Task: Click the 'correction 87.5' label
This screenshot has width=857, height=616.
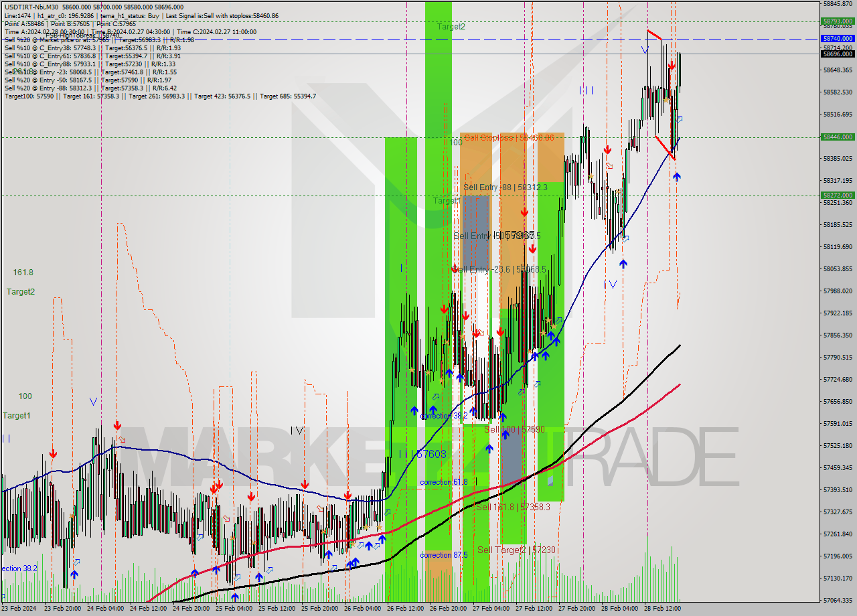Action: click(x=444, y=555)
